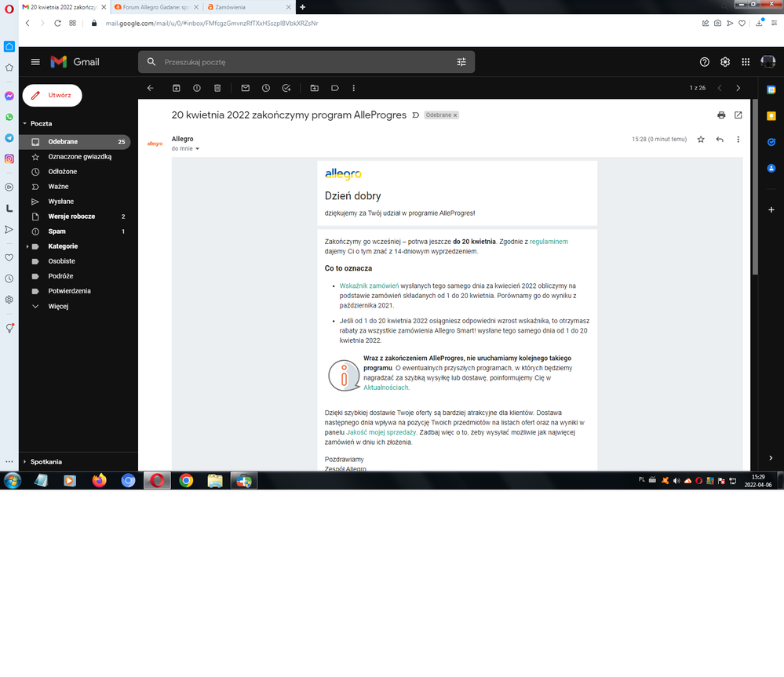Toggle importance marker next to subject
The height and width of the screenshot is (677, 784).
(x=415, y=115)
